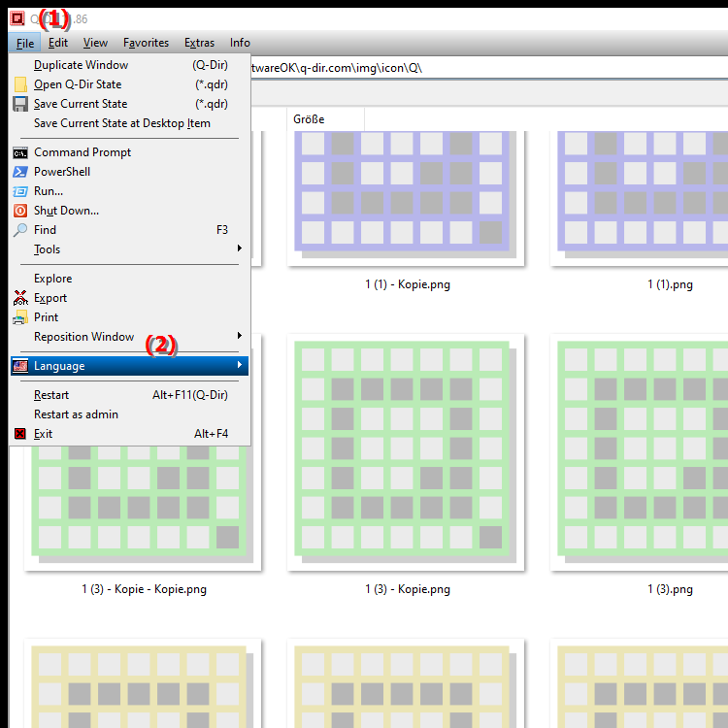Open the Extras menu
The image size is (728, 728).
click(199, 43)
